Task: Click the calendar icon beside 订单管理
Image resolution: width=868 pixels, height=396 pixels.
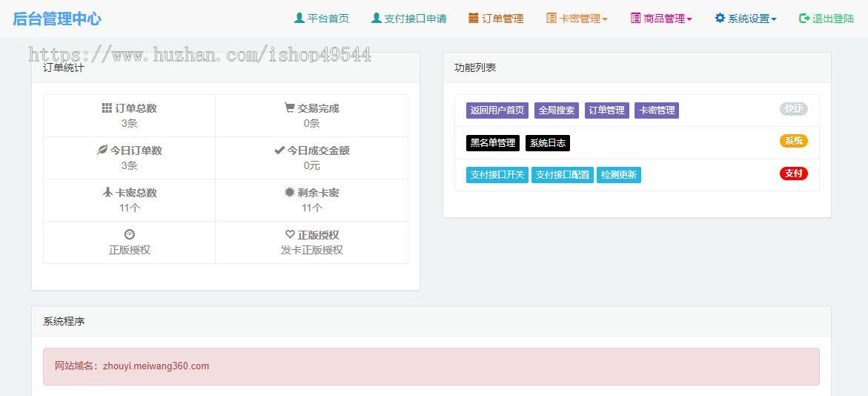Action: coord(474,19)
